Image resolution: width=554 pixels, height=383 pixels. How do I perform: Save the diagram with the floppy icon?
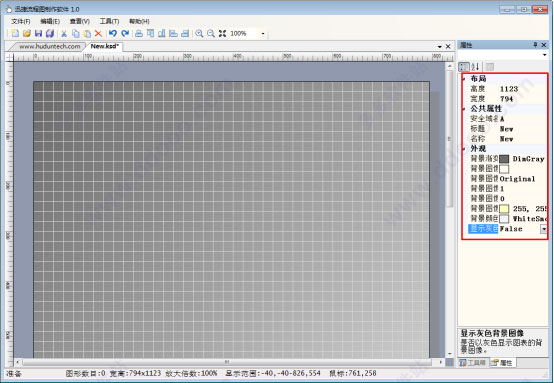(x=39, y=33)
